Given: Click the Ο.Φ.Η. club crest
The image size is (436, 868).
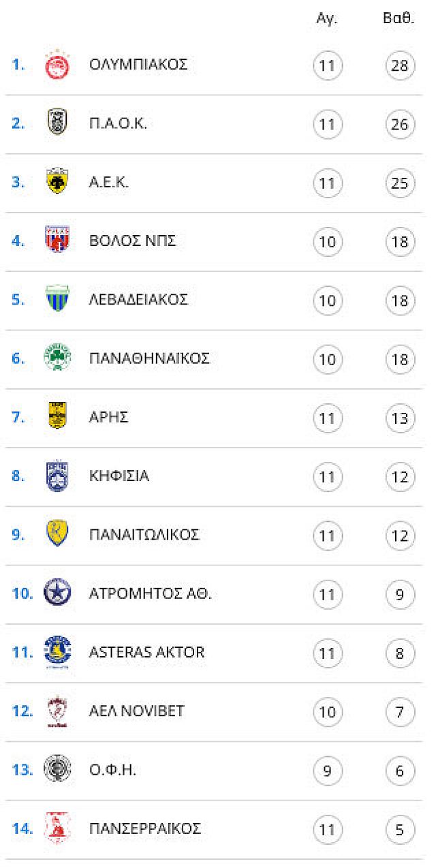Looking at the screenshot, I should click(x=57, y=770).
